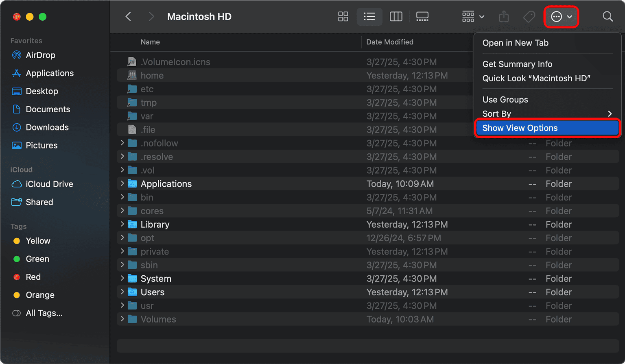The image size is (625, 364).
Task: Click the Search magnifier icon
Action: [x=608, y=17]
